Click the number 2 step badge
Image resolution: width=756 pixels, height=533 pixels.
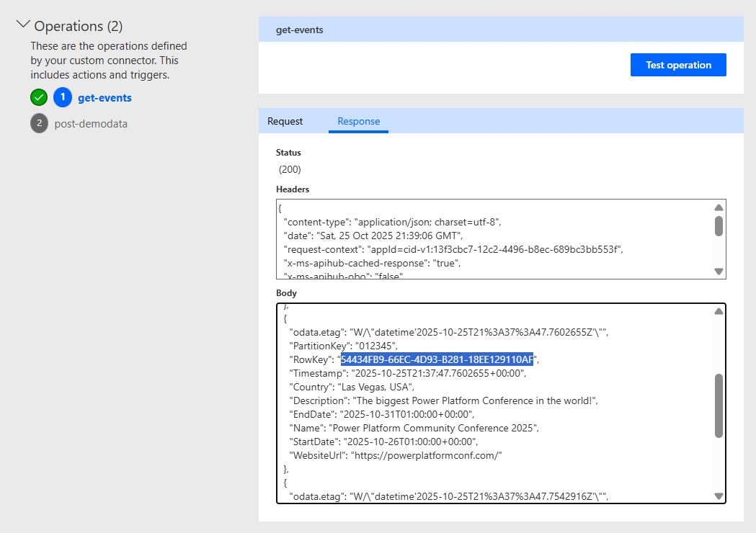pos(39,123)
